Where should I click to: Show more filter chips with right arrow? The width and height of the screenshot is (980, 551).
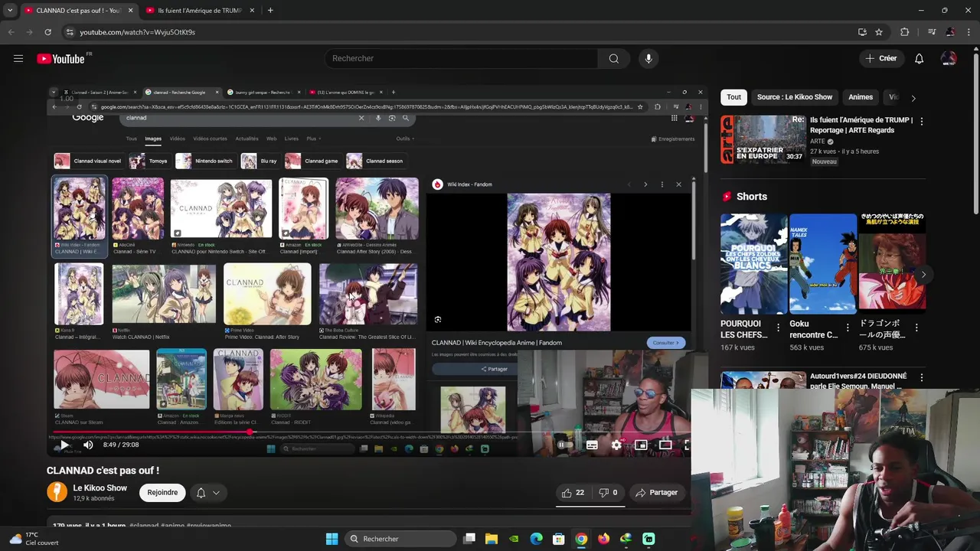(913, 98)
